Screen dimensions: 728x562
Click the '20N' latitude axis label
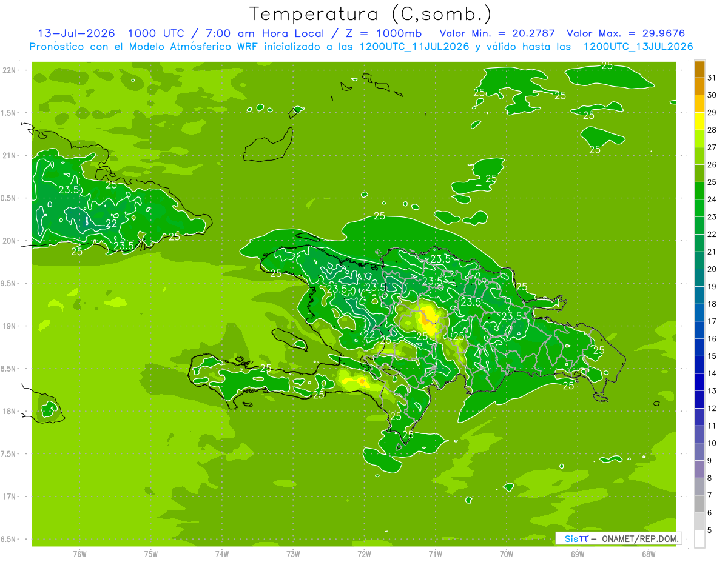coord(10,241)
